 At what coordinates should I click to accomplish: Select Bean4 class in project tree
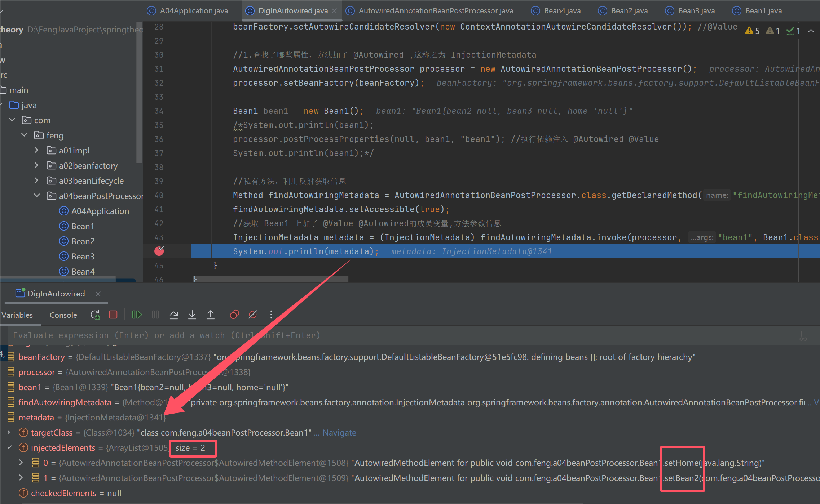click(x=77, y=272)
